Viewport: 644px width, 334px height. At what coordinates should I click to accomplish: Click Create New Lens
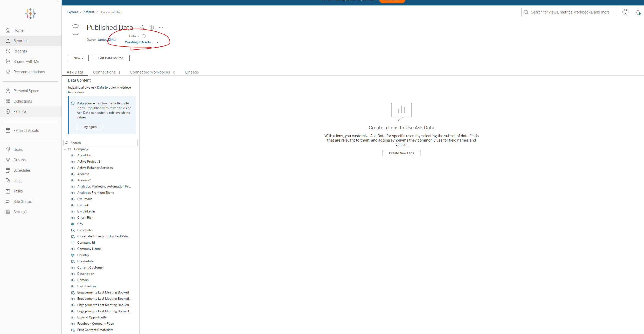point(401,153)
